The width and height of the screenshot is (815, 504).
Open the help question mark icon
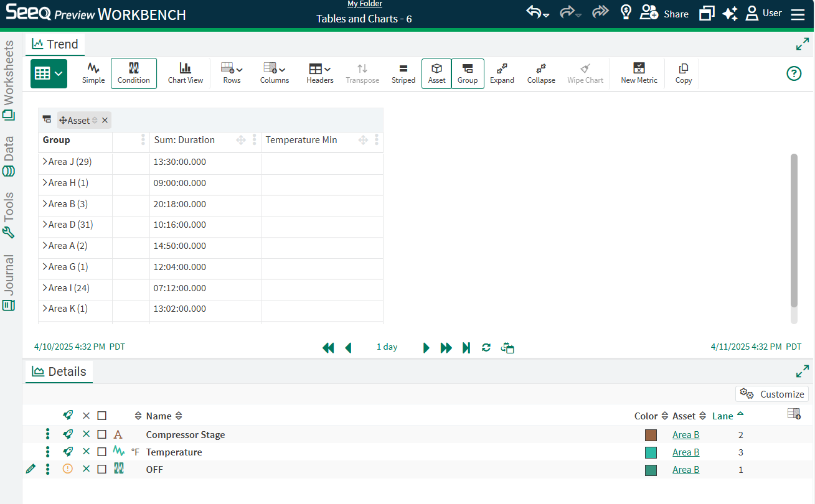794,73
